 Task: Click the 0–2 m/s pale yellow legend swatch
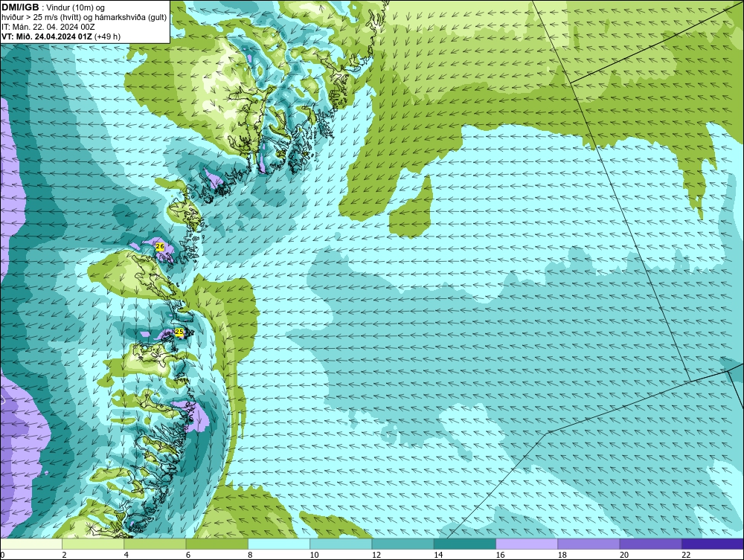tap(31, 544)
